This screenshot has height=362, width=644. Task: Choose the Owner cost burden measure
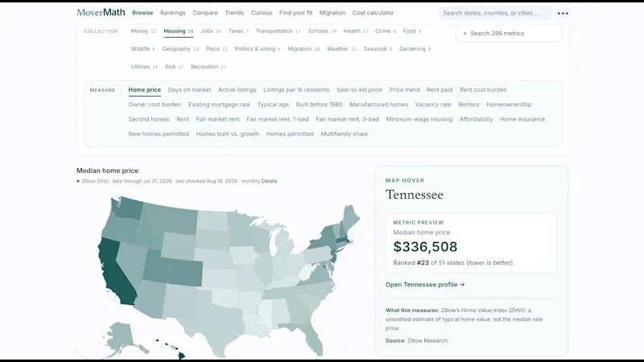(x=155, y=105)
